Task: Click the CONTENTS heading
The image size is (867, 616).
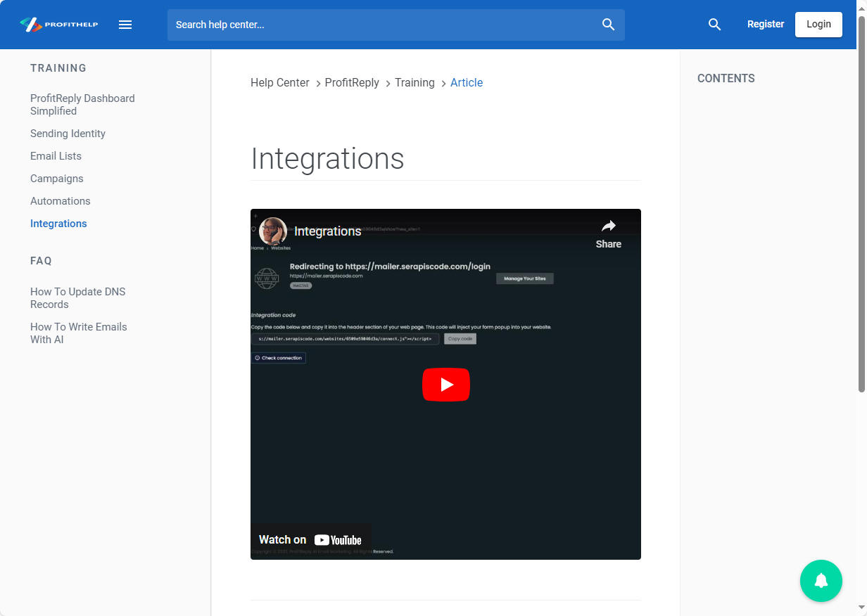Action: coord(726,79)
